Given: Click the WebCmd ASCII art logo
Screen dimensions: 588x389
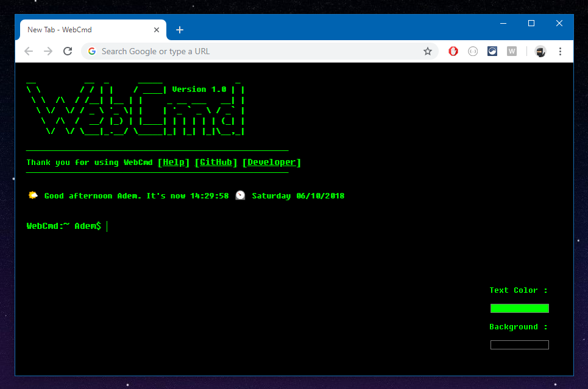Looking at the screenshot, I should point(135,108).
